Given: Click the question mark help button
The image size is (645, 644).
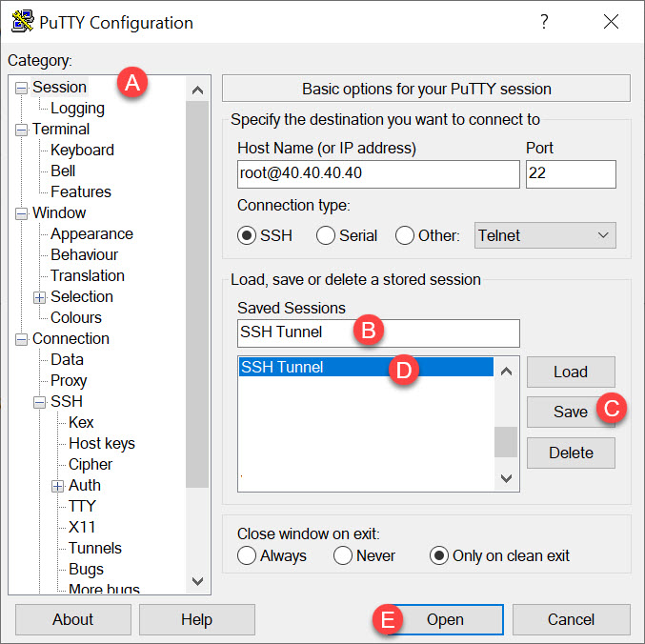Looking at the screenshot, I should pos(544,21).
